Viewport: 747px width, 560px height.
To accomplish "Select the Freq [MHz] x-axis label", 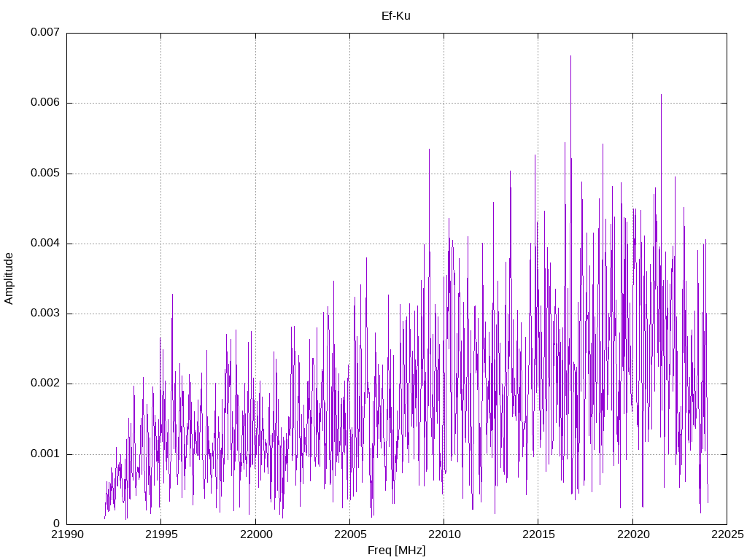I will coord(396,551).
